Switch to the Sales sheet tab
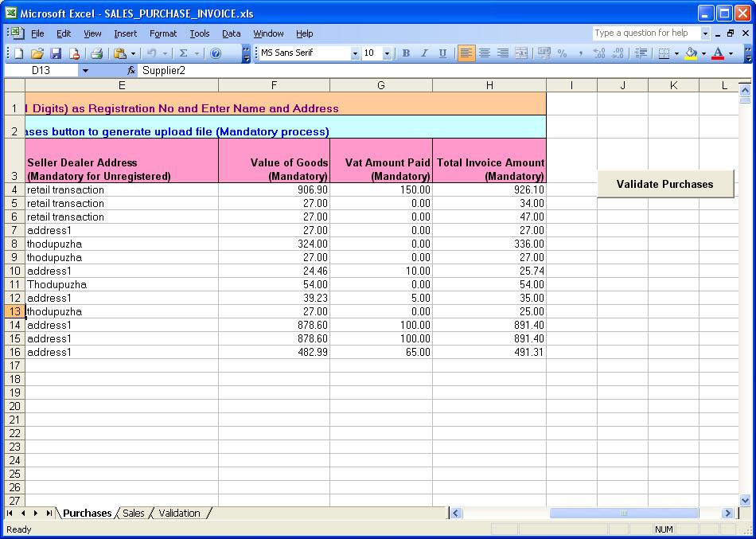This screenshot has height=539, width=756. 134,513
